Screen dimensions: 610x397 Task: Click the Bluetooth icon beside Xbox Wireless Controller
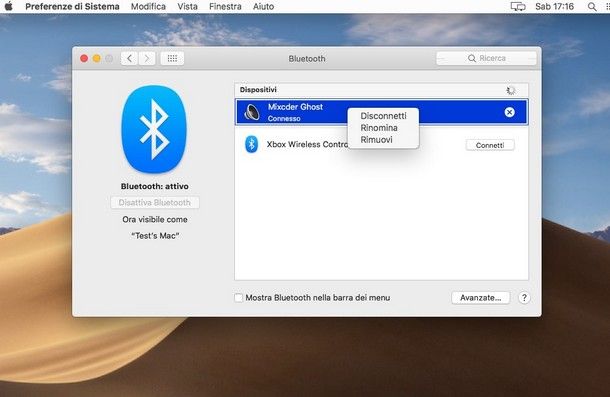(251, 144)
